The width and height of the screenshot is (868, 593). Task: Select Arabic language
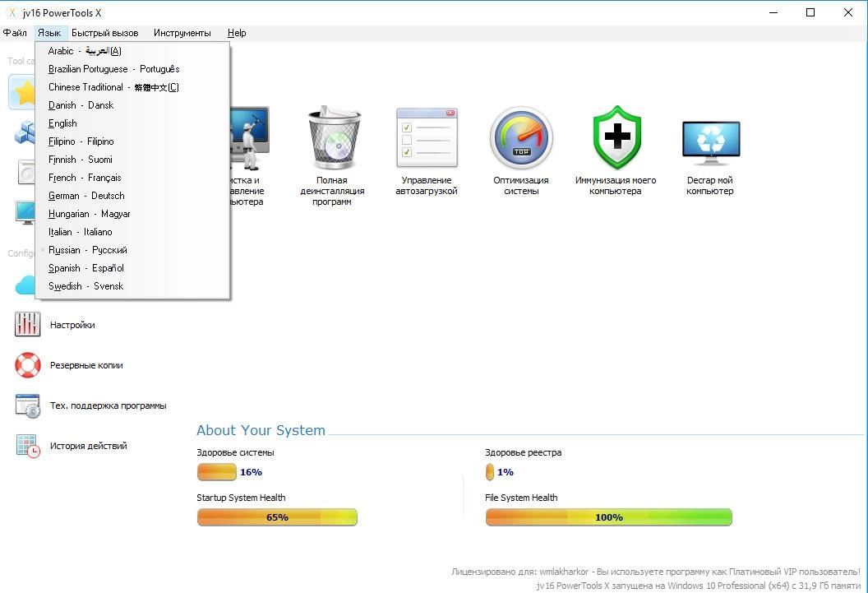(132, 51)
